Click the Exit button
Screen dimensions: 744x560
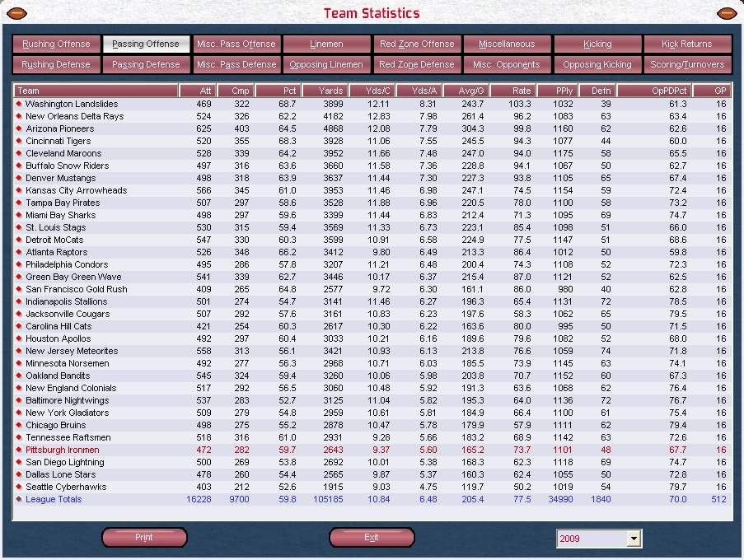(372, 538)
